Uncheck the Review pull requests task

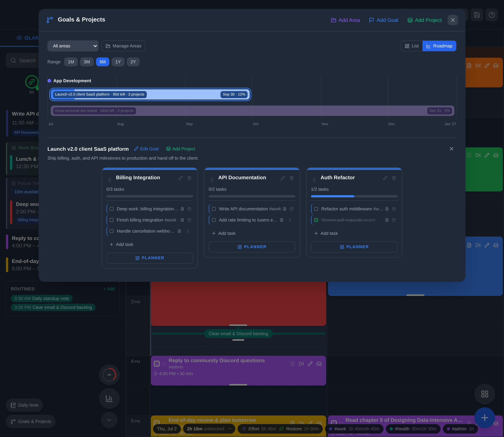coord(316,220)
